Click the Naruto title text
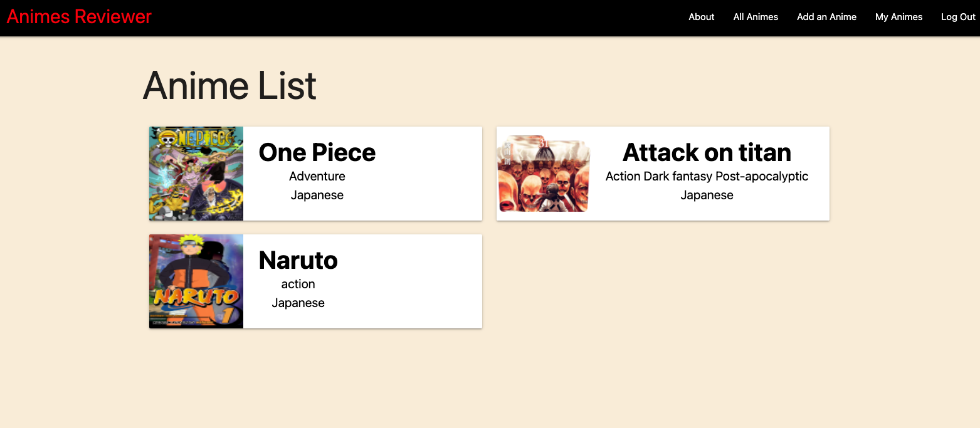Image resolution: width=980 pixels, height=428 pixels. click(x=298, y=260)
